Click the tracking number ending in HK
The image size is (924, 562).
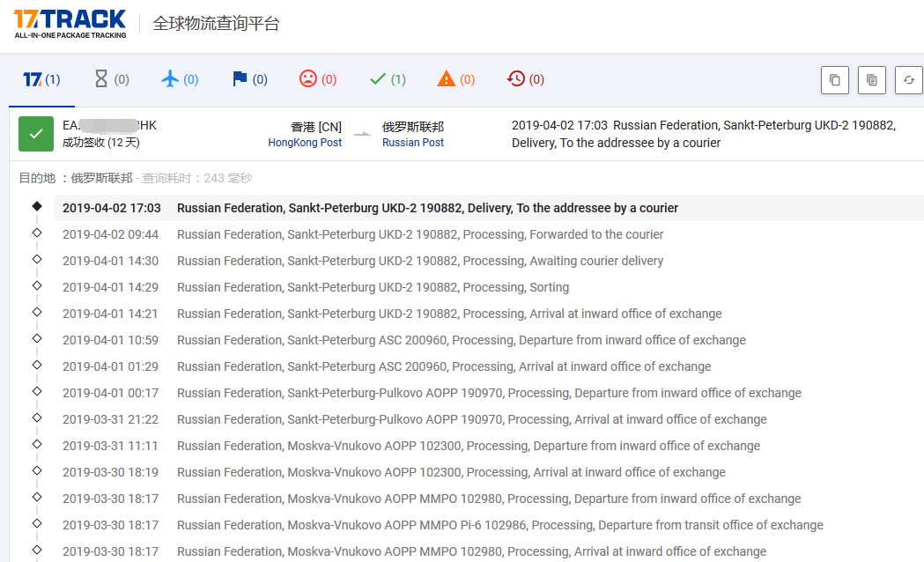pyautogui.click(x=109, y=126)
